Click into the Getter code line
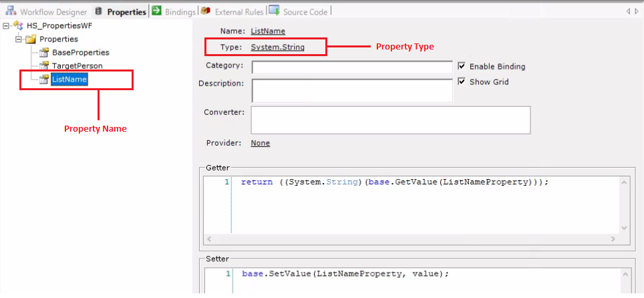This screenshot has height=298, width=644. (395, 182)
